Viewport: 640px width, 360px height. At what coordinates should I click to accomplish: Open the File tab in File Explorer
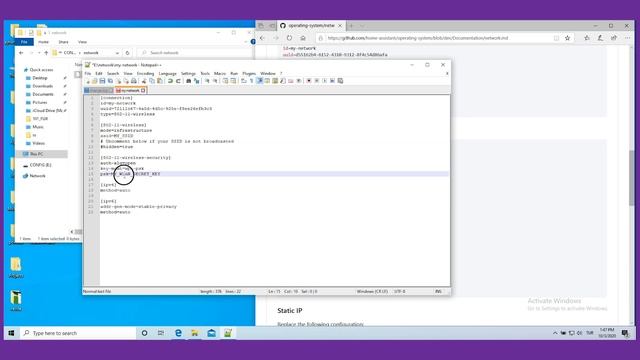pos(24,42)
